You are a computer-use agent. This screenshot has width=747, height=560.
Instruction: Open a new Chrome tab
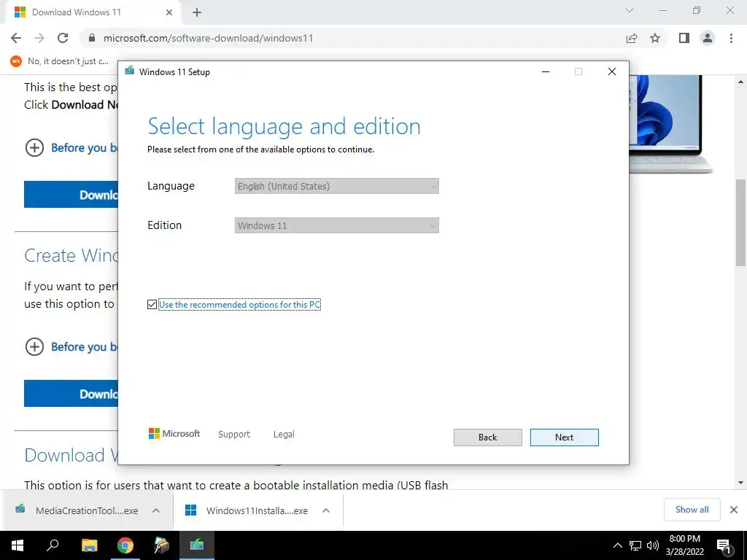(197, 12)
